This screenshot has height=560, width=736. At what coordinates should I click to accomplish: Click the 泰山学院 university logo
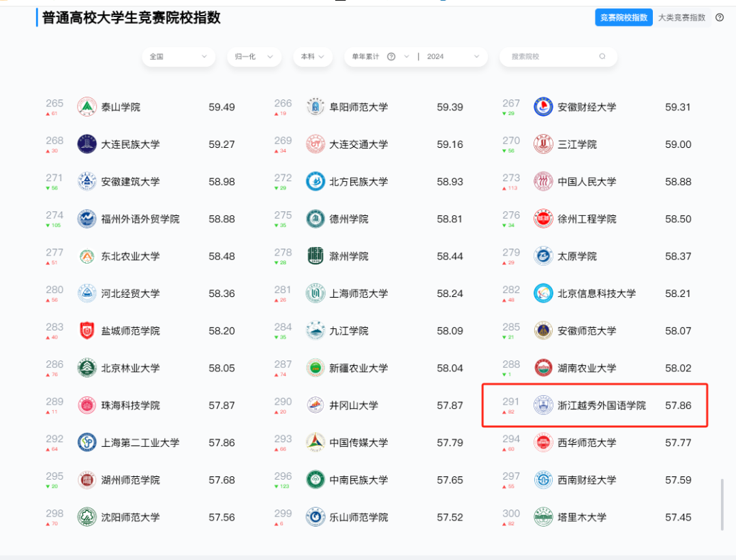(x=87, y=106)
